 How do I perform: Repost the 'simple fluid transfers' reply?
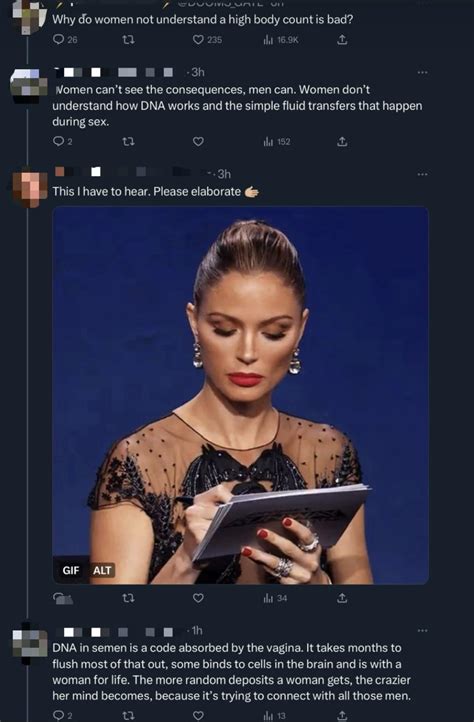(129, 141)
